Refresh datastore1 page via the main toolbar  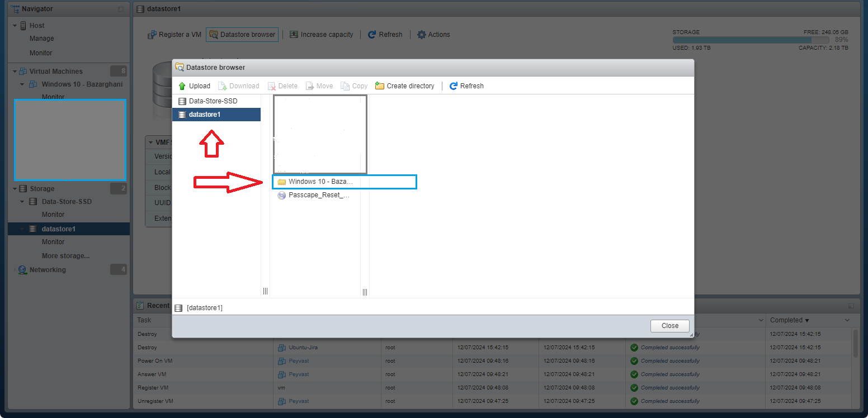pyautogui.click(x=385, y=35)
